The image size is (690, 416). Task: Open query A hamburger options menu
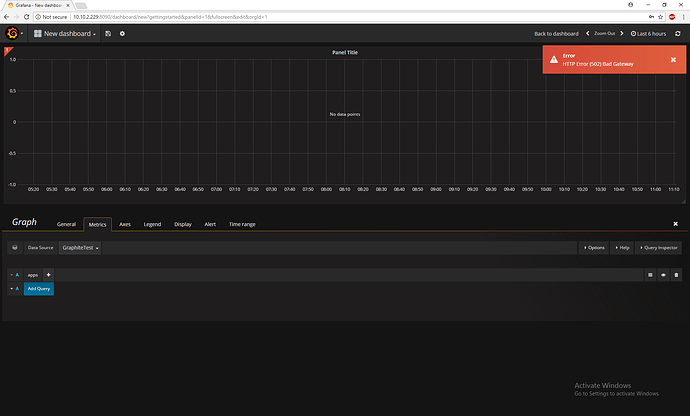click(650, 275)
